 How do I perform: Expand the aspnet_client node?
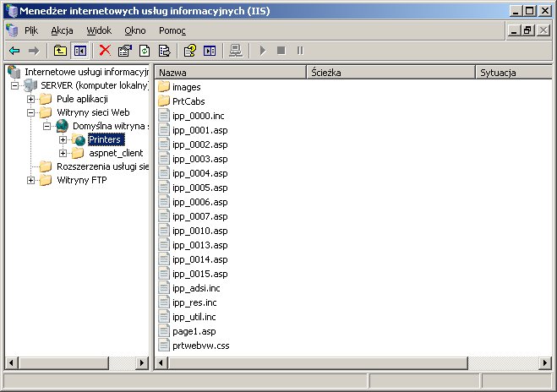(63, 153)
